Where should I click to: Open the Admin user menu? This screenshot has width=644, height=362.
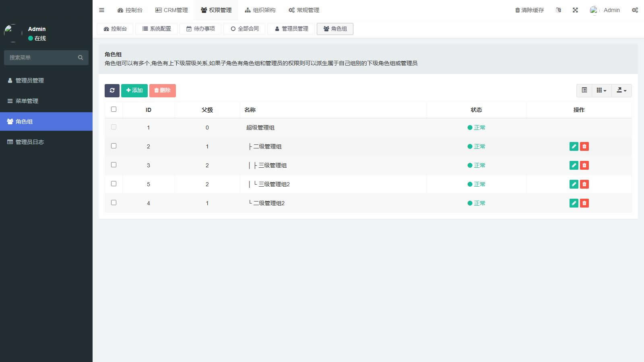click(605, 10)
